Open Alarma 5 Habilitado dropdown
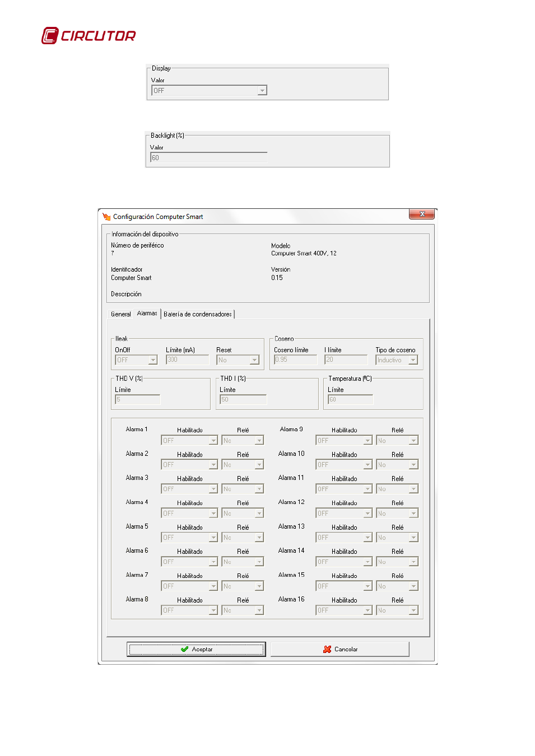The image size is (535, 756). tap(189, 538)
